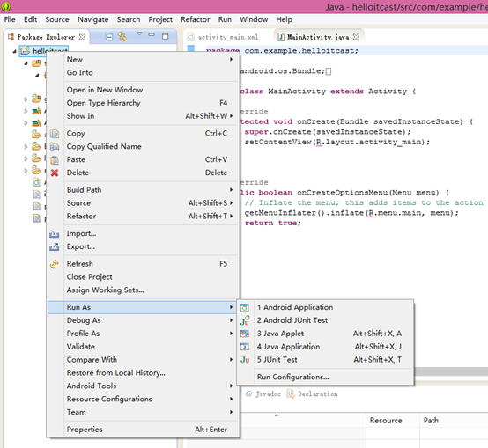Switch to the Javadoc view tab
Screen dimensions: 488x448
(263, 394)
